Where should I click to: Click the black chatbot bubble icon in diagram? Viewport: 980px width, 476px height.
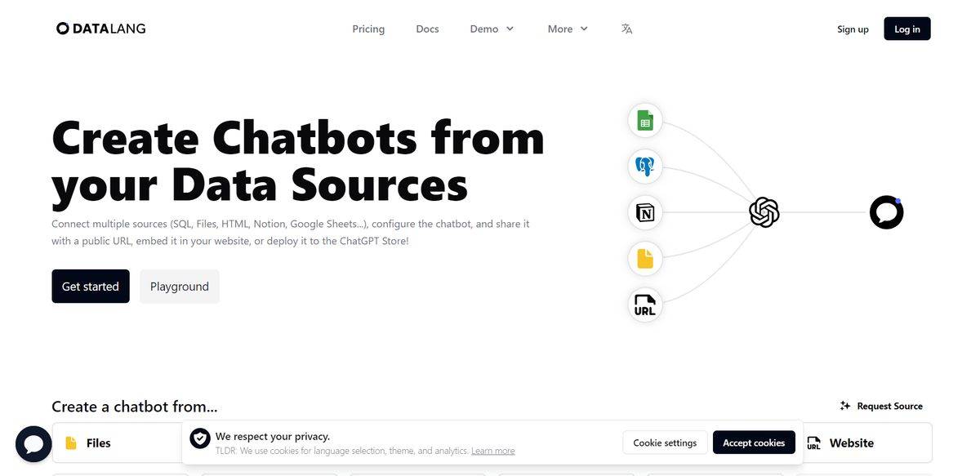[886, 212]
